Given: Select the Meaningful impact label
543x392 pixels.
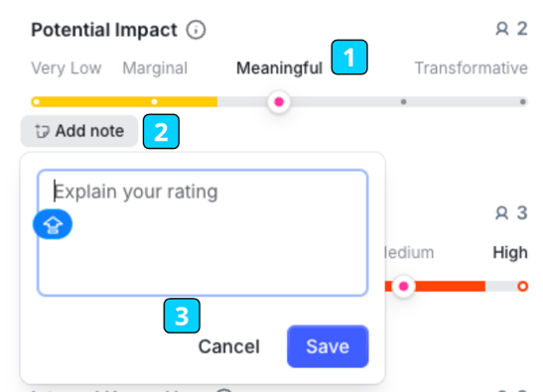Looking at the screenshot, I should 279,67.
